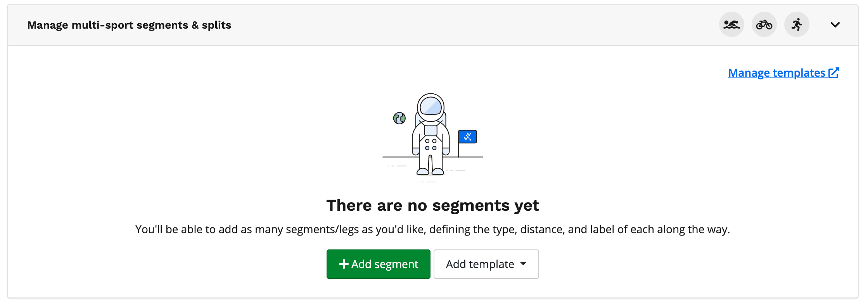
Task: Click the control panel on the astronaut's chest
Action: pos(431,130)
